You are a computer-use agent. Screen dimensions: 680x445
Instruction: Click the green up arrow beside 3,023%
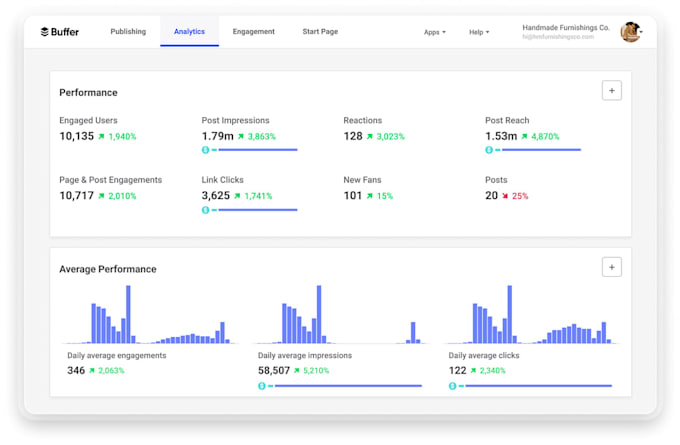pos(369,136)
